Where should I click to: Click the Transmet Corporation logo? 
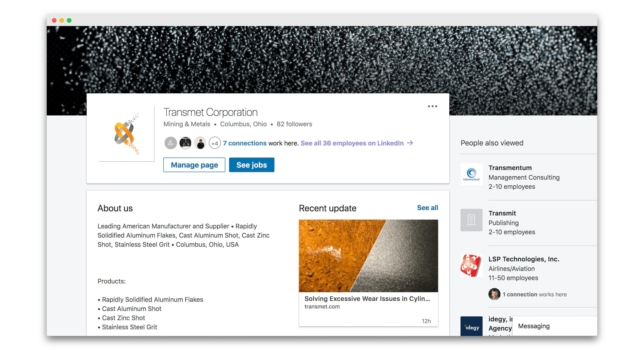[127, 134]
